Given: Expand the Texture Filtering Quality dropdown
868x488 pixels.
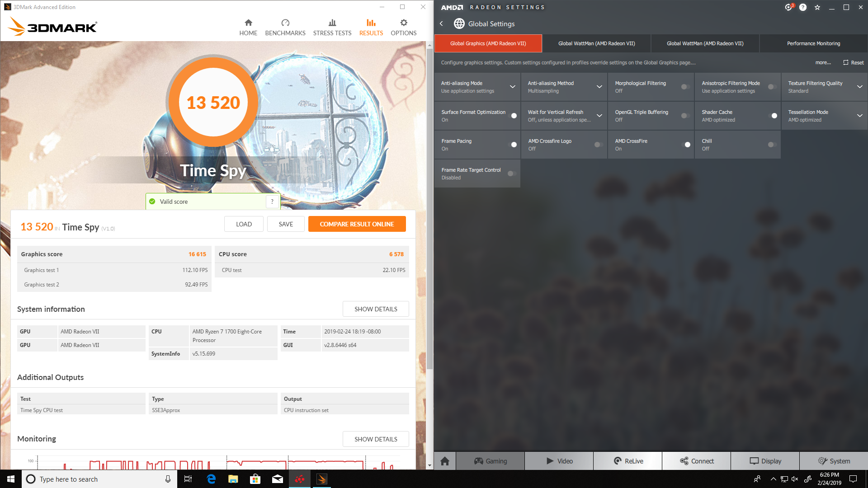Looking at the screenshot, I should pos(859,87).
